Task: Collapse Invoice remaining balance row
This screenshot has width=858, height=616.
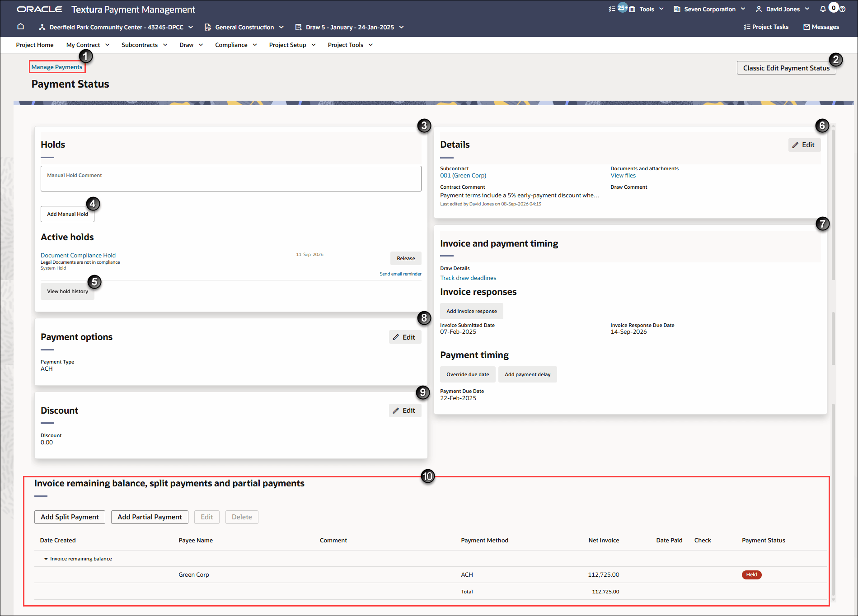Action: 46,559
